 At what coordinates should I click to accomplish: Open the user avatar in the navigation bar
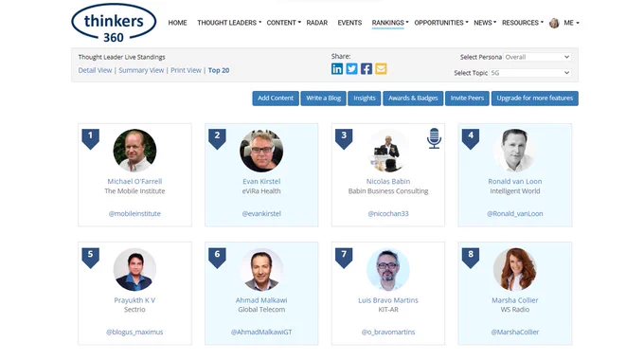click(x=554, y=23)
